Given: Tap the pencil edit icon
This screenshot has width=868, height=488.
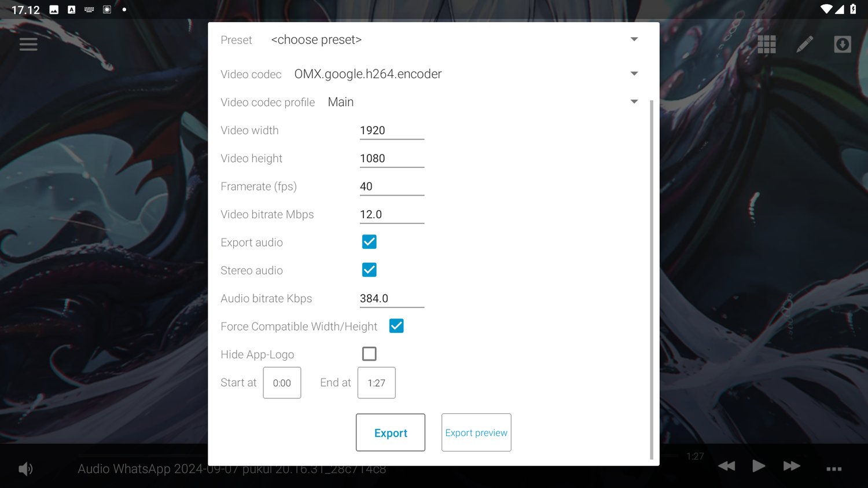Looking at the screenshot, I should [804, 44].
